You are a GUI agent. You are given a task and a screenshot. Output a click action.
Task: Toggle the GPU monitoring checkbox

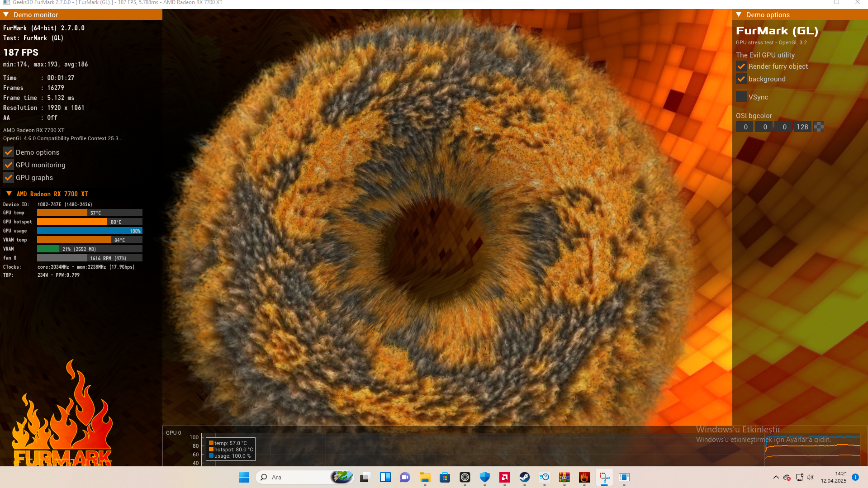[9, 165]
